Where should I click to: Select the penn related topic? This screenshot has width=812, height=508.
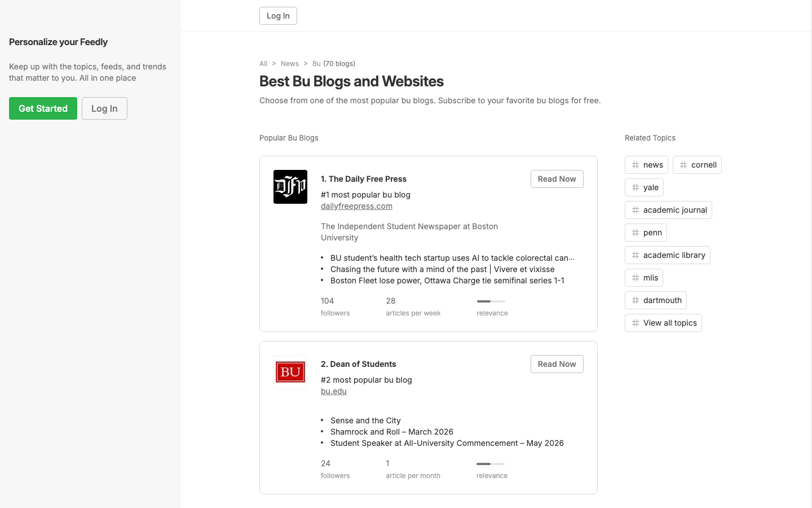point(646,233)
